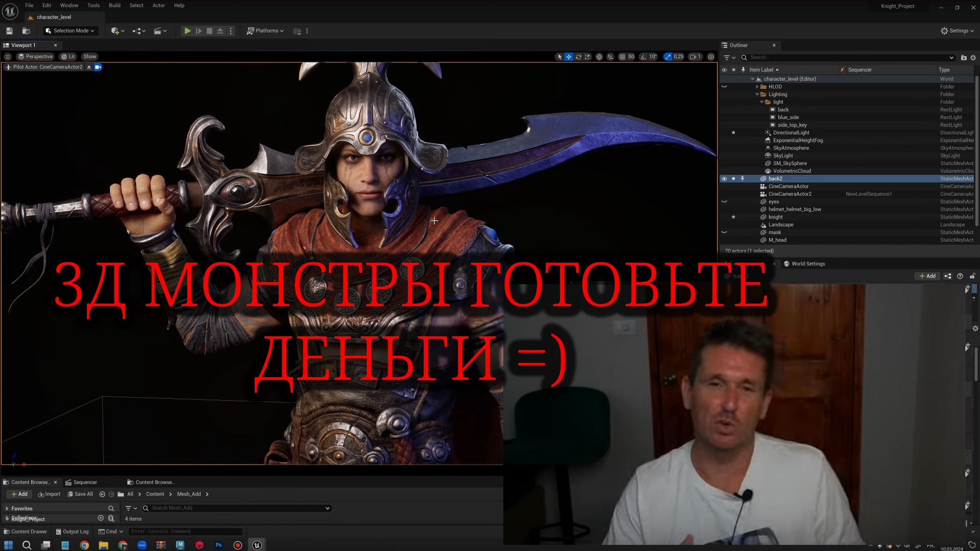Viewport: 980px width, 551px height.
Task: Open the Blueprints dropdown in toolbar
Action: point(139,31)
